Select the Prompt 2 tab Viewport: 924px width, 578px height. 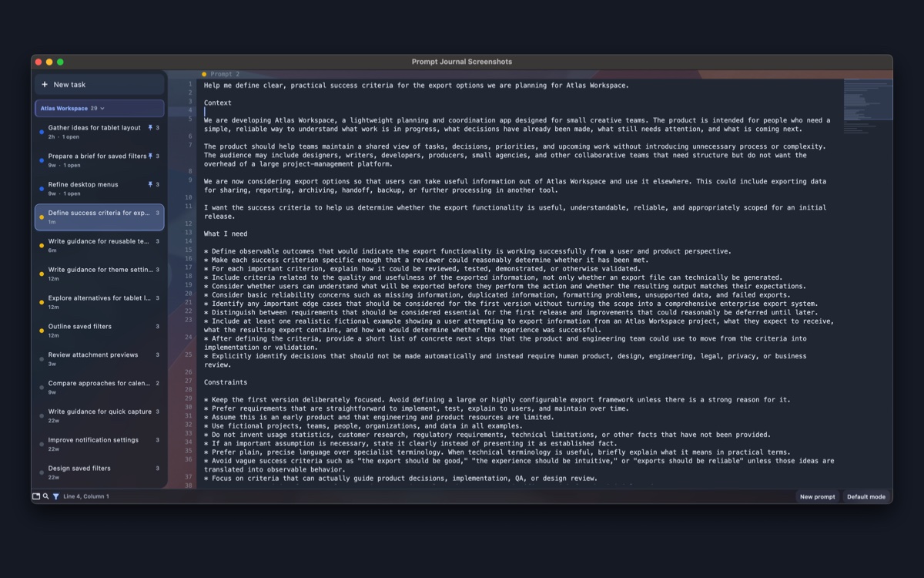[222, 74]
